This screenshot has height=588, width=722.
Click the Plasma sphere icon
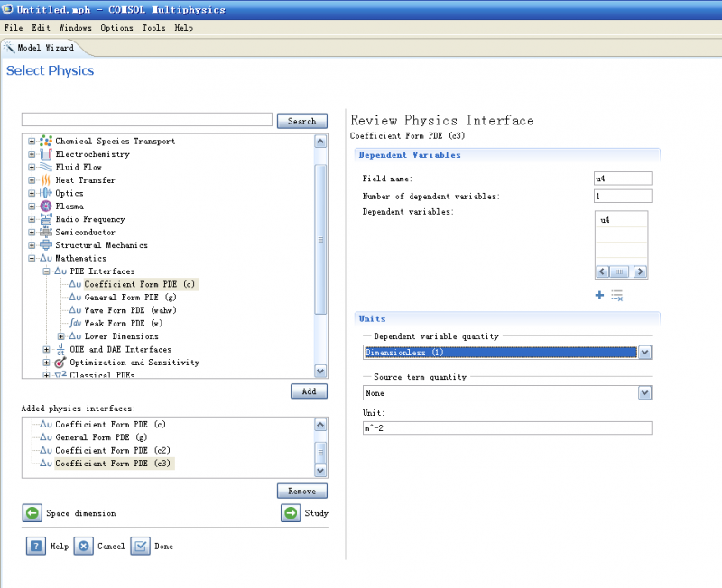click(x=46, y=207)
